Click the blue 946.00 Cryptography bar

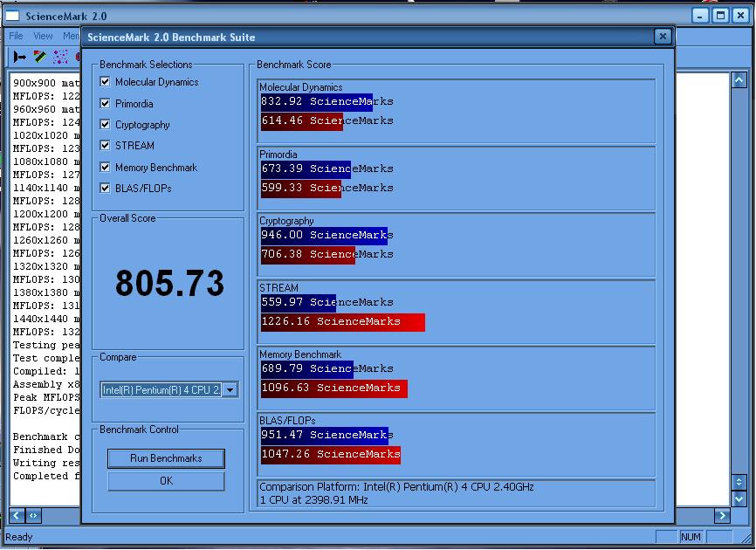pyautogui.click(x=324, y=235)
